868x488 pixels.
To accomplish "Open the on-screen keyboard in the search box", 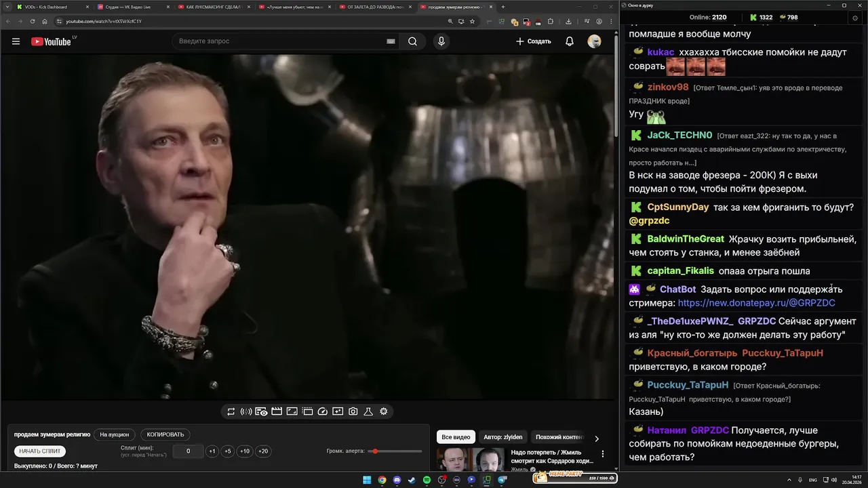I will 391,41.
